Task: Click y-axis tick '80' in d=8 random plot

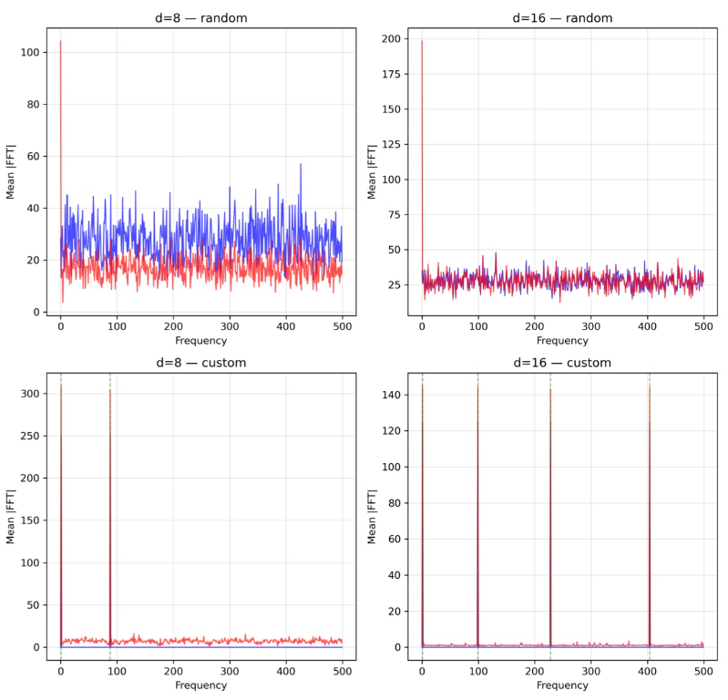Action: (x=34, y=105)
